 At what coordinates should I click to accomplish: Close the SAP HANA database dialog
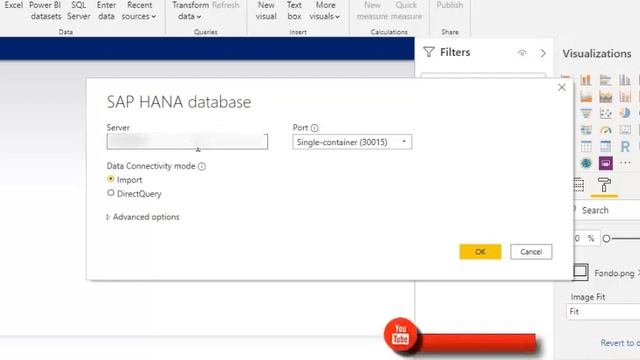click(x=562, y=87)
